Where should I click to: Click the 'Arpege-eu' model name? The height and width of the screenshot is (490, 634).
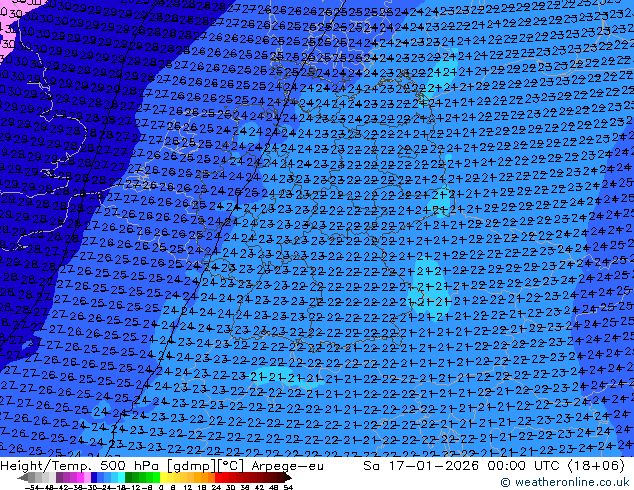(x=287, y=466)
